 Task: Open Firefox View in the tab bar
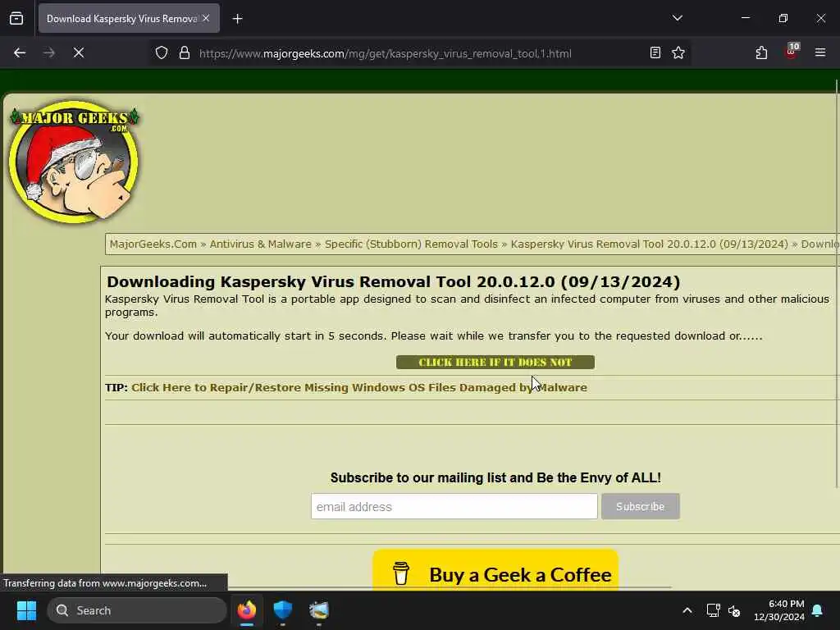[x=16, y=18]
